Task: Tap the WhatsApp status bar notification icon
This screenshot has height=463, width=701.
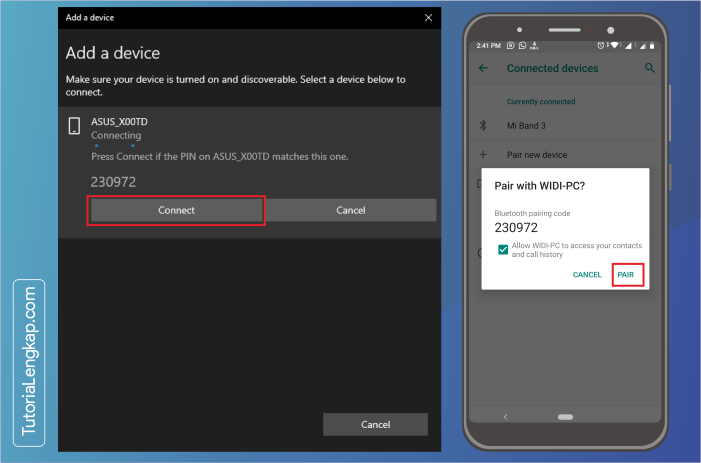Action: click(x=522, y=46)
